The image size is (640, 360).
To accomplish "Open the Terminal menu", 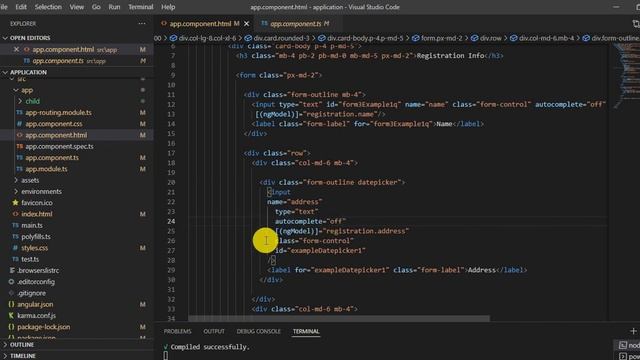I will 140,7.
